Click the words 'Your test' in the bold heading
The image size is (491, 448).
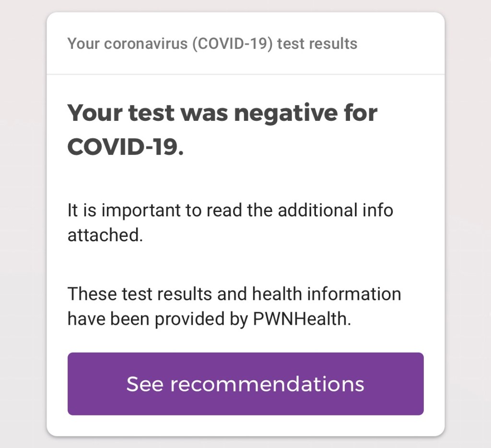[x=120, y=113]
